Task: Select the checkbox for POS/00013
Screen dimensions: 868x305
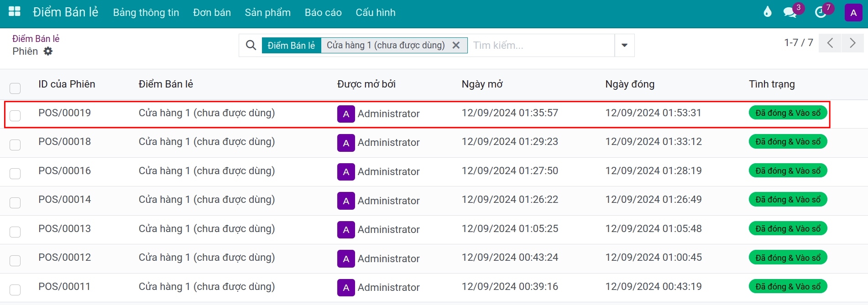Action: pyautogui.click(x=15, y=232)
